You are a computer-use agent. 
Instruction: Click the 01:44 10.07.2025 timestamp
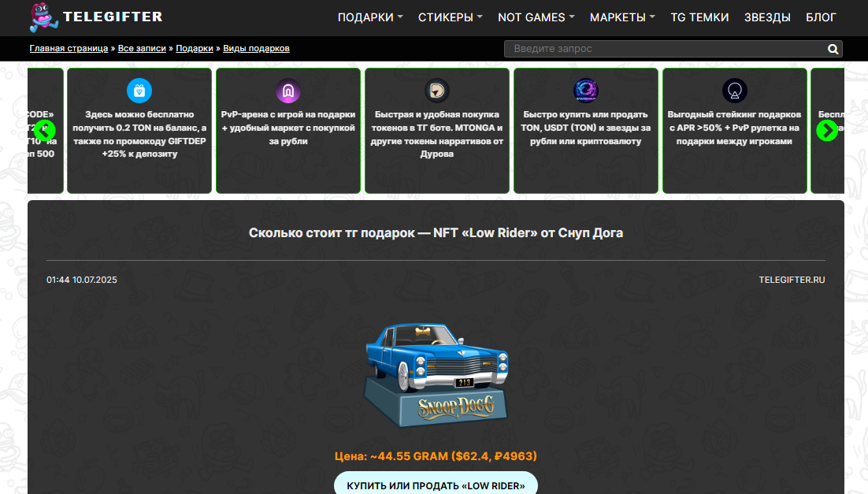click(82, 280)
